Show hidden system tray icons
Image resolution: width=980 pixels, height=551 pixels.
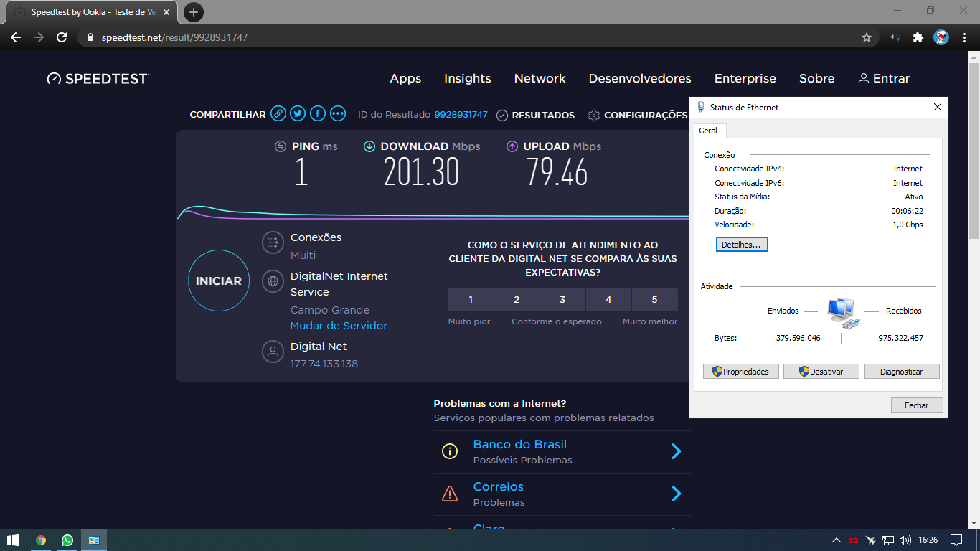point(836,540)
